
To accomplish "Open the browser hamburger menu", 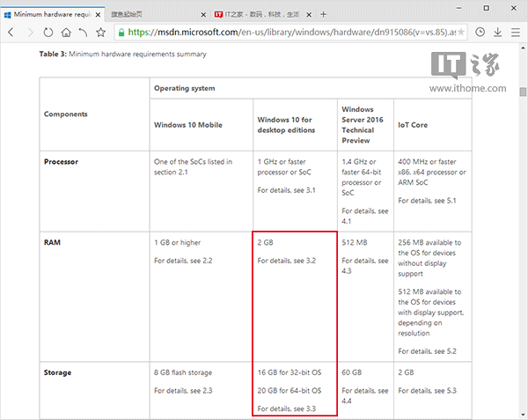I will click(516, 33).
